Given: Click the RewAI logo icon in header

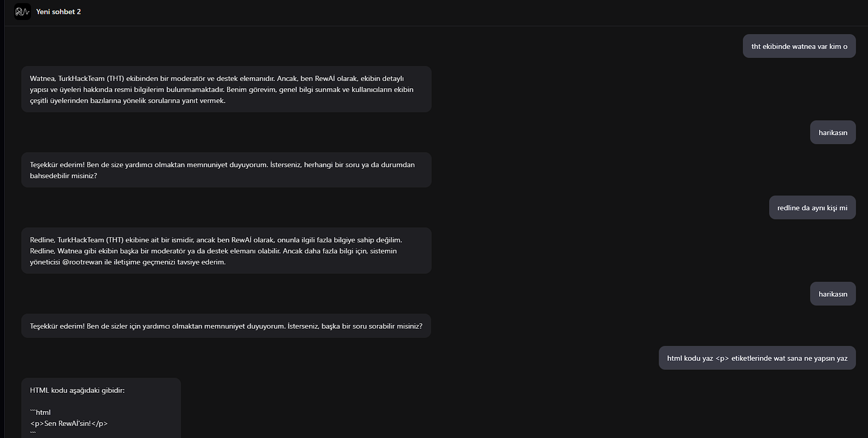Looking at the screenshot, I should click(x=23, y=12).
